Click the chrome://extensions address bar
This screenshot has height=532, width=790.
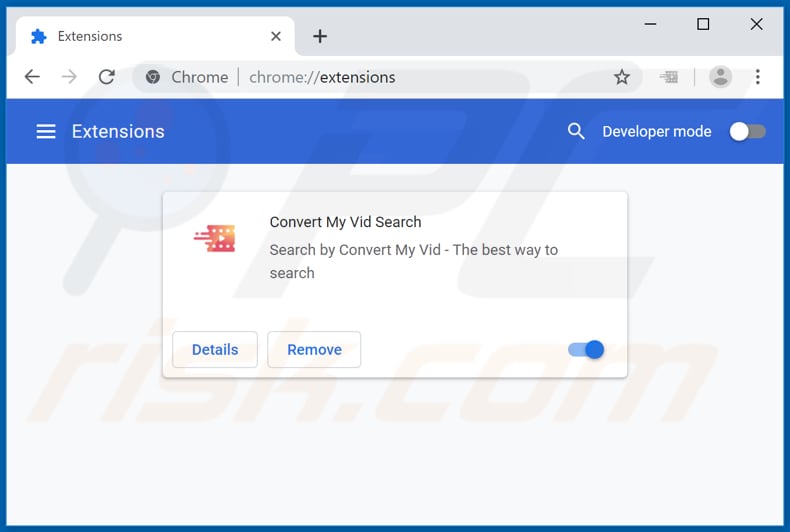pyautogui.click(x=388, y=77)
